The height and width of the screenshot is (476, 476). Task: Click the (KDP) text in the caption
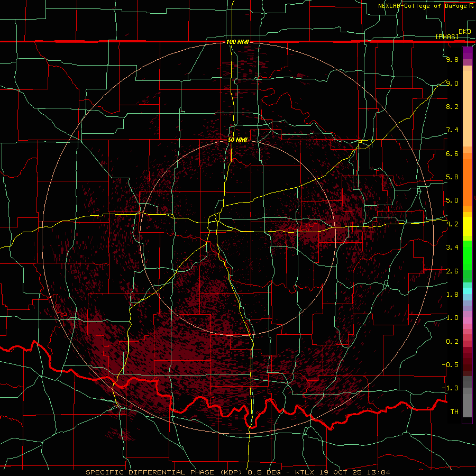pyautogui.click(x=232, y=472)
